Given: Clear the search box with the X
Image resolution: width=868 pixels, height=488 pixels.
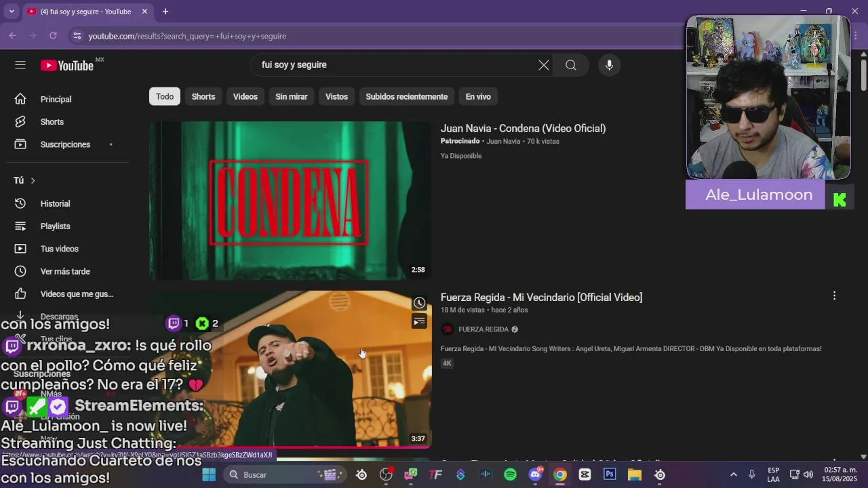Looking at the screenshot, I should 544,65.
